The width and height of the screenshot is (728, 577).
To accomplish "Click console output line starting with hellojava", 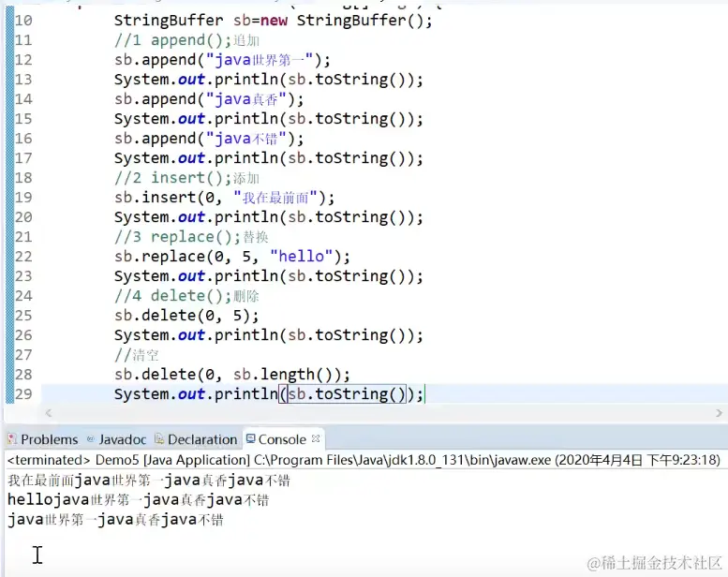I will pos(139,500).
